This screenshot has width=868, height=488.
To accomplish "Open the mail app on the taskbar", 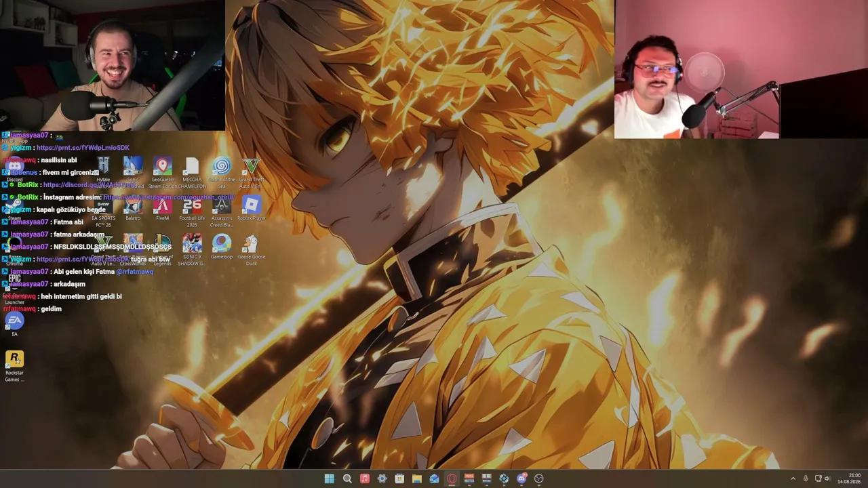I will click(434, 479).
